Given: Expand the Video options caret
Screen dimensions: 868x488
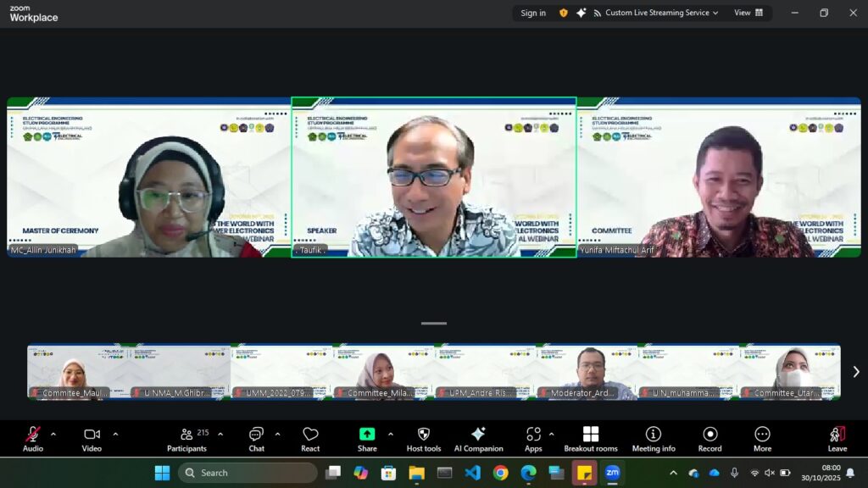Looking at the screenshot, I should tap(115, 435).
